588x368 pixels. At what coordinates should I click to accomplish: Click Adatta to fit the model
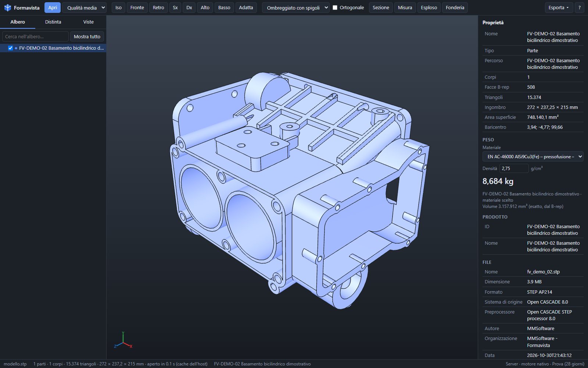(246, 8)
